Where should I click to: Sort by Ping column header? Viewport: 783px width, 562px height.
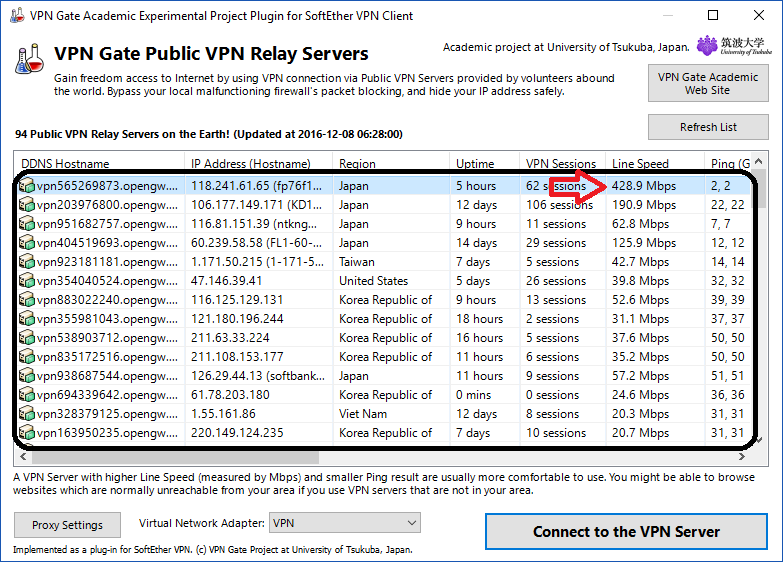coord(730,163)
